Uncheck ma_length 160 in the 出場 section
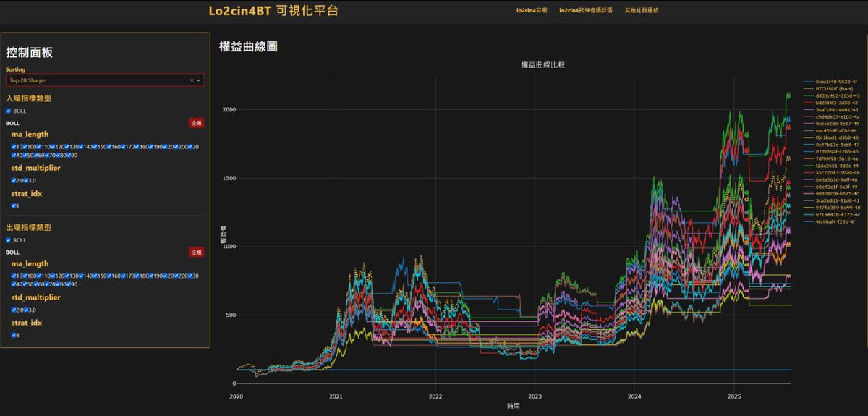Viewport: 868px width, 416px height. click(109, 276)
